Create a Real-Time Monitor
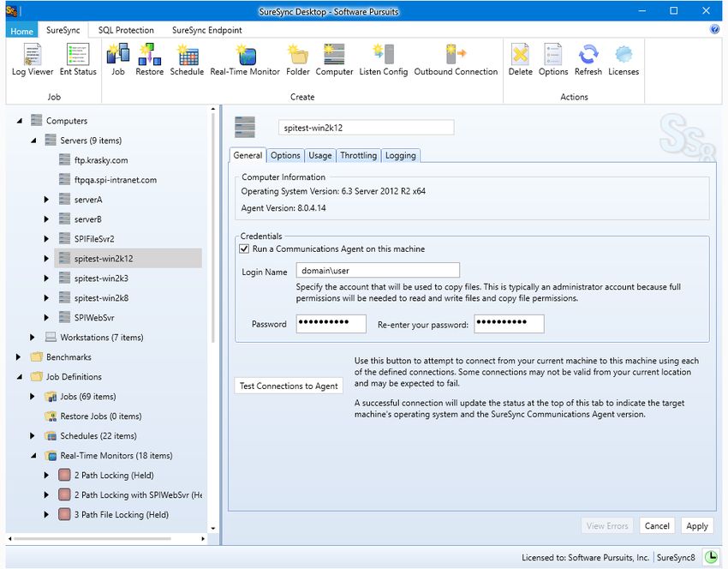The image size is (728, 569). click(x=245, y=59)
